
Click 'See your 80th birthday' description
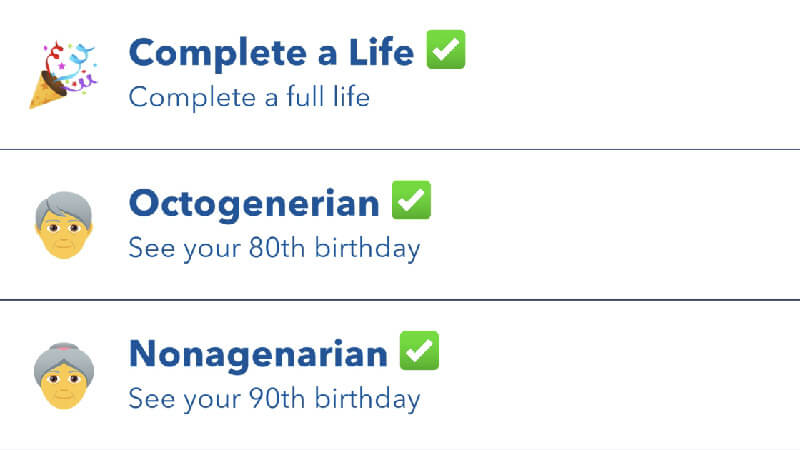(x=274, y=248)
